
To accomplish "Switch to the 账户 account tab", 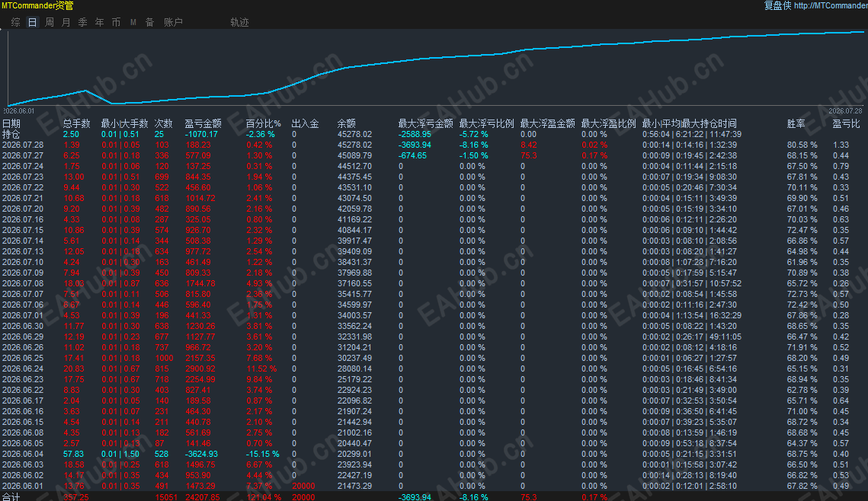I will (x=173, y=22).
